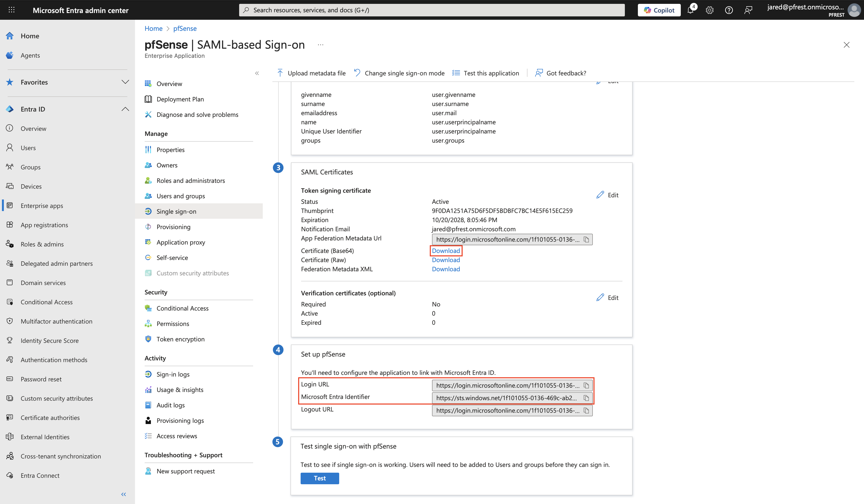This screenshot has width=864, height=504.
Task: Open the Microsoft app launcher waffle icon
Action: coord(11,10)
